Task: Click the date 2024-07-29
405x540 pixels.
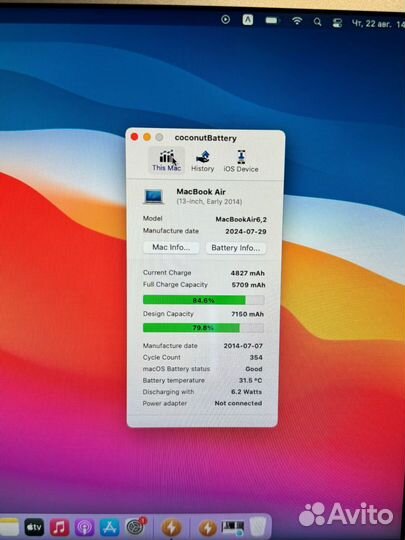Action: [x=246, y=231]
